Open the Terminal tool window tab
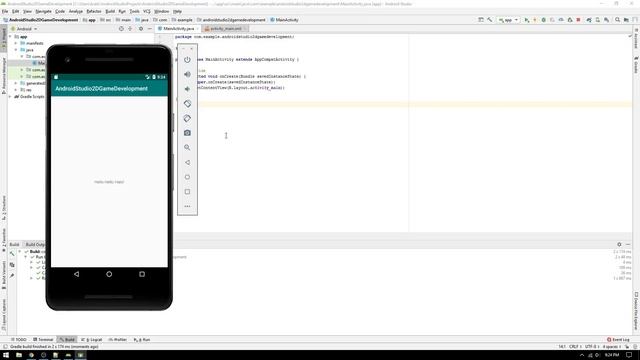 coord(43,340)
